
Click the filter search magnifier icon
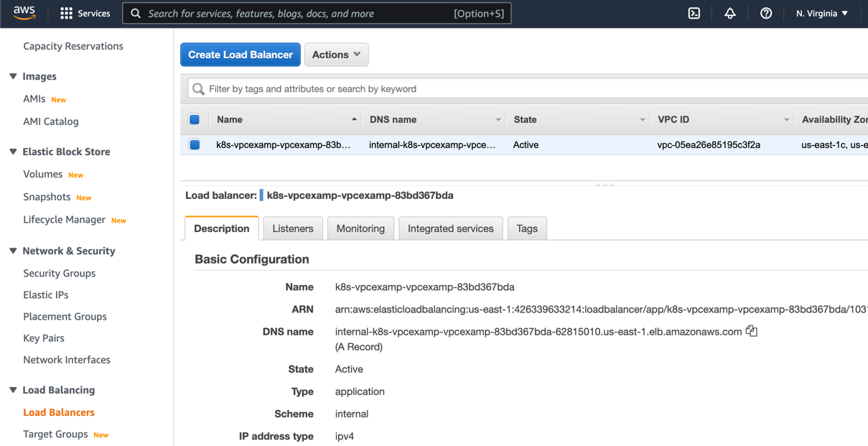(x=198, y=89)
